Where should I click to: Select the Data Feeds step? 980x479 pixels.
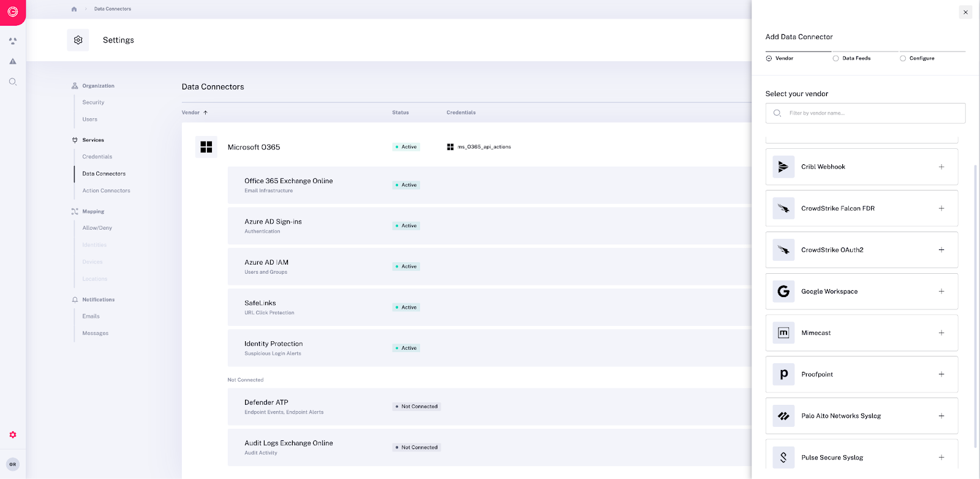point(851,58)
